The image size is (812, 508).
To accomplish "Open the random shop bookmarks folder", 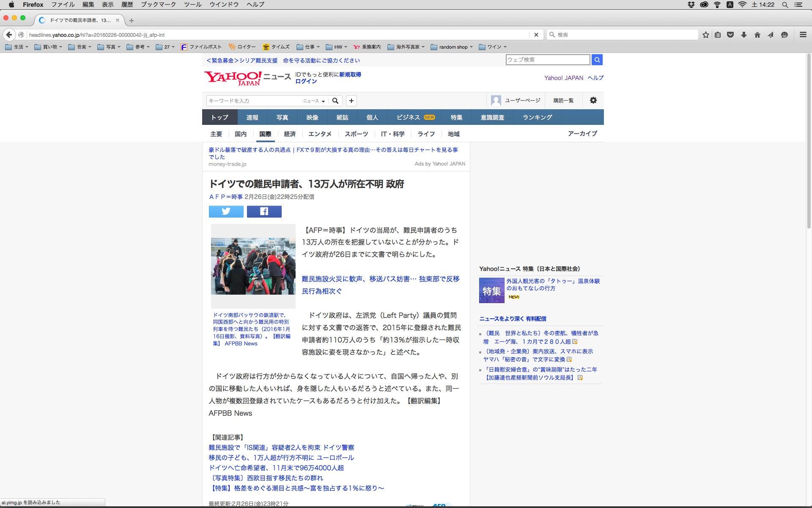I will point(453,47).
